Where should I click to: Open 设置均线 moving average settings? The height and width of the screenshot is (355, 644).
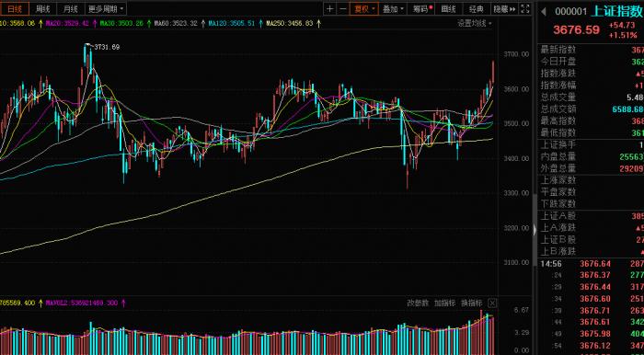click(475, 23)
